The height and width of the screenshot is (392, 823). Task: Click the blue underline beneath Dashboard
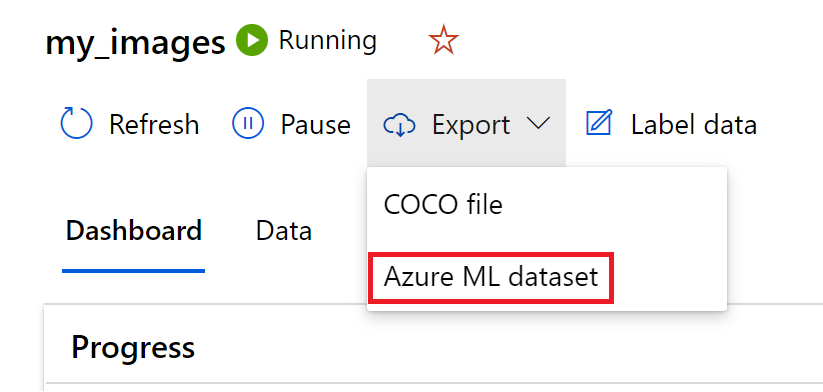(x=133, y=270)
